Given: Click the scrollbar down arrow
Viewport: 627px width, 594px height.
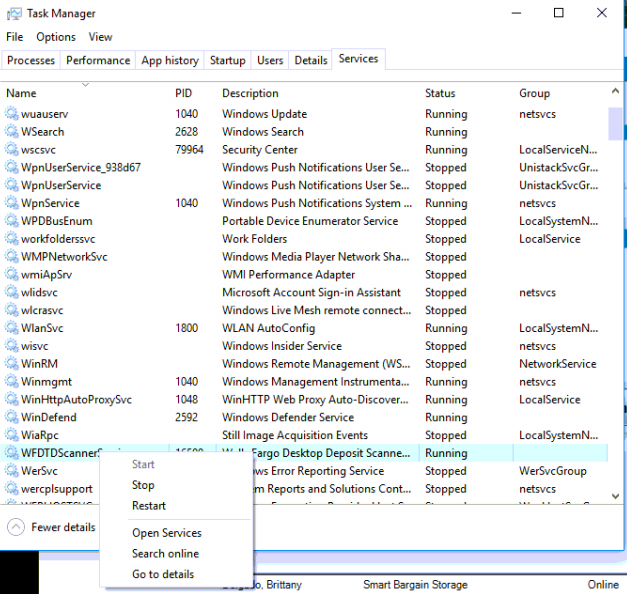Looking at the screenshot, I should pos(615,495).
